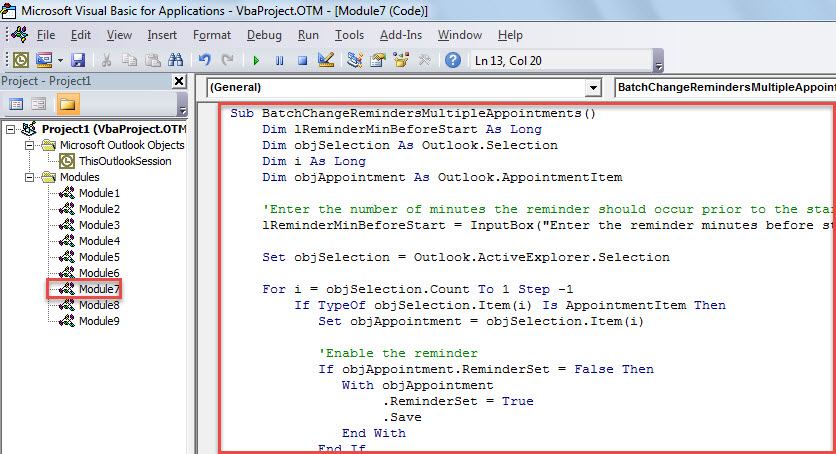Open the Add-Ins menu
This screenshot has height=454, width=836.
[x=401, y=35]
